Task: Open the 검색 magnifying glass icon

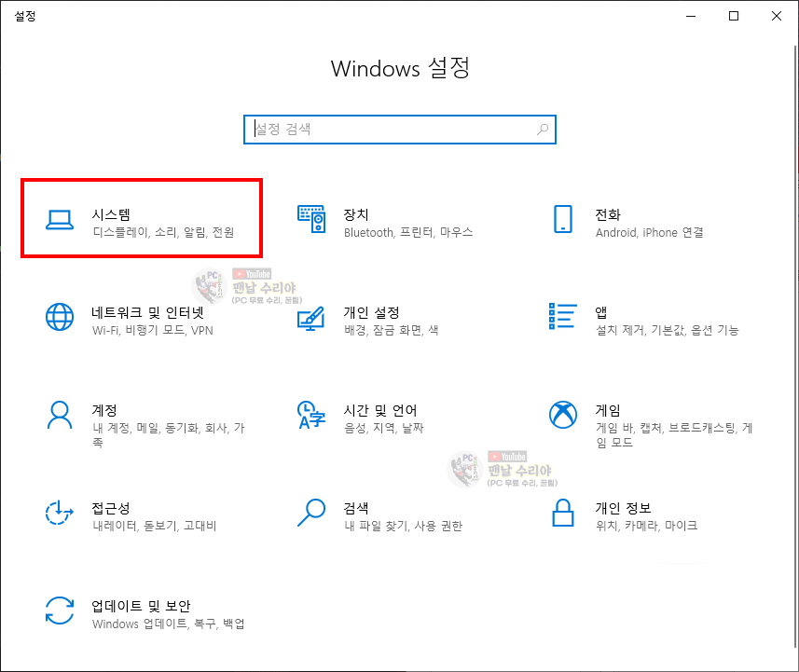Action: pos(311,513)
